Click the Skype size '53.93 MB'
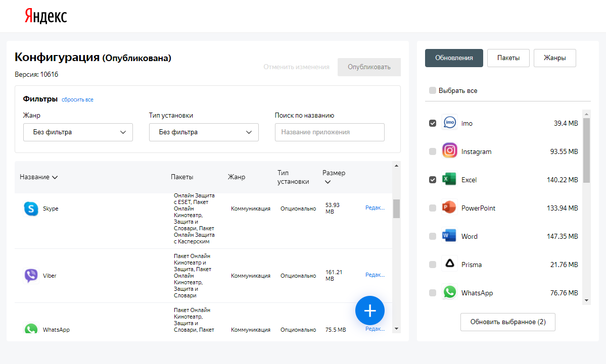 click(333, 209)
